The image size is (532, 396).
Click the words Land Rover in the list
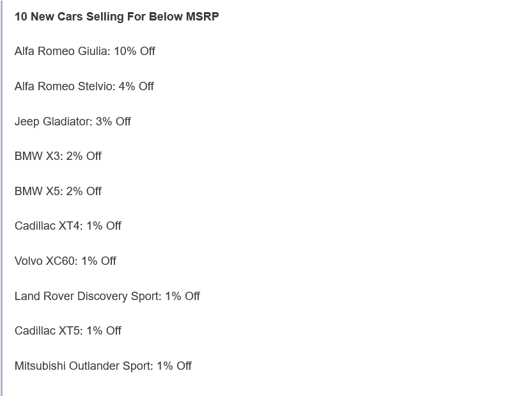tap(44, 296)
